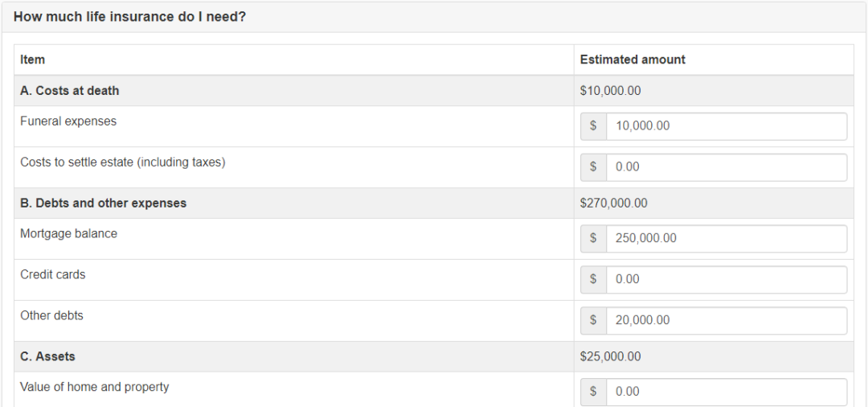Viewport: 868px width, 407px height.
Task: Click the Other debts input field
Action: coord(727,321)
